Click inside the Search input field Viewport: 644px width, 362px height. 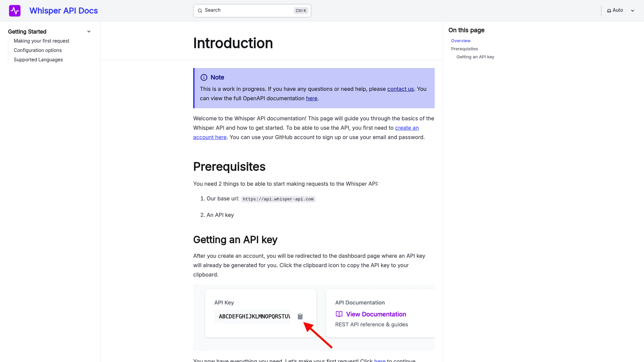245,10
